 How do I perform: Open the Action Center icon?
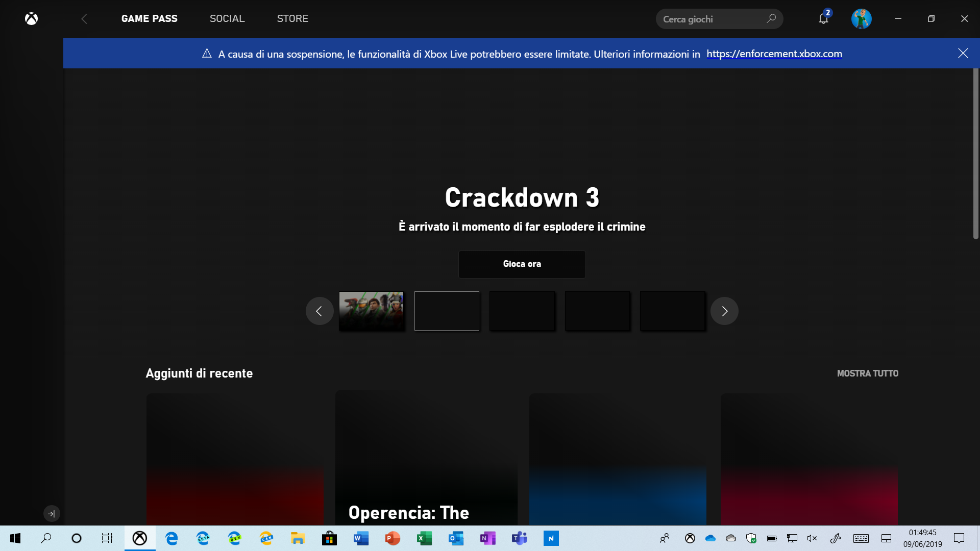[960, 538]
